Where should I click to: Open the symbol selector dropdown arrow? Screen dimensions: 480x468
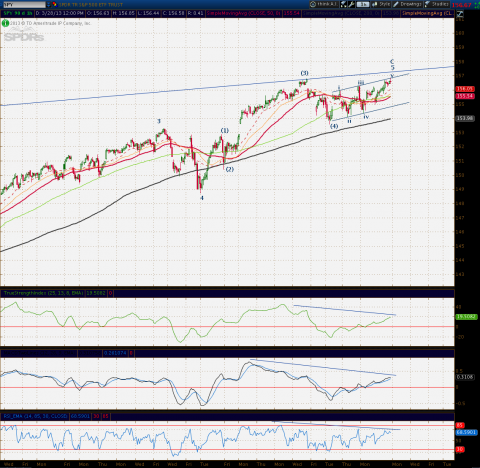point(49,5)
